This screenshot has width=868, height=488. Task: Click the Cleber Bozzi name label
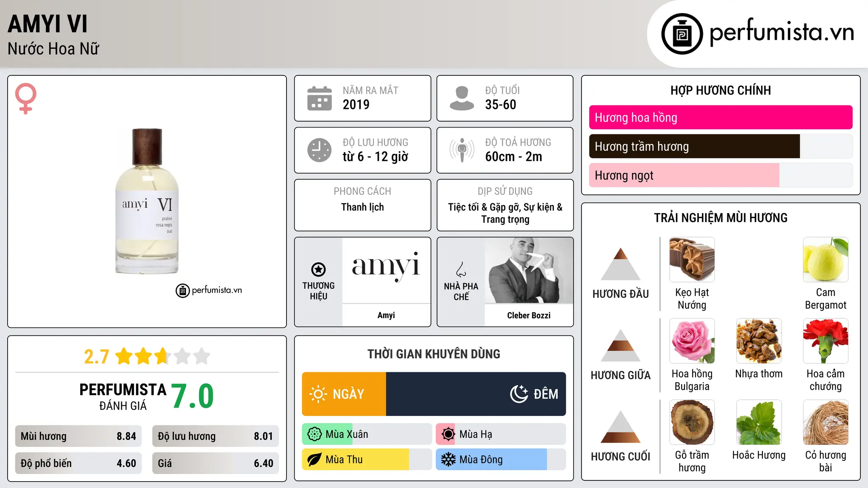pyautogui.click(x=529, y=315)
